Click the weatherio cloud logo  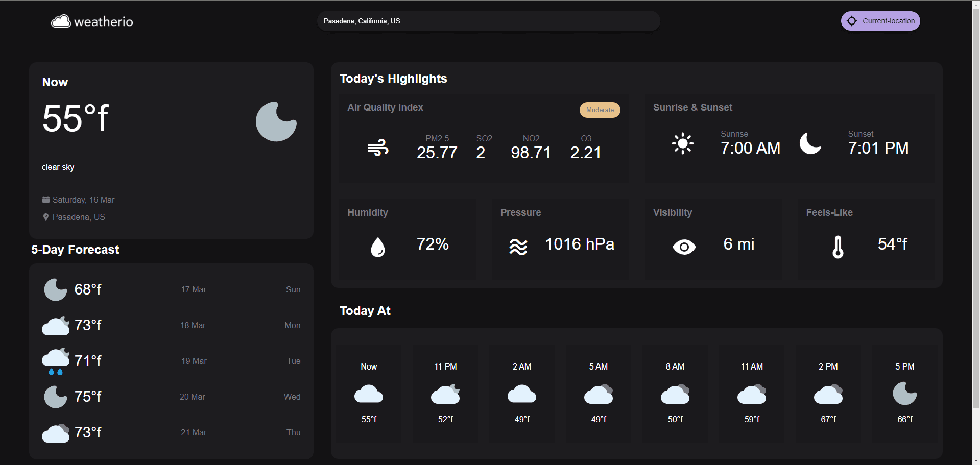(61, 21)
